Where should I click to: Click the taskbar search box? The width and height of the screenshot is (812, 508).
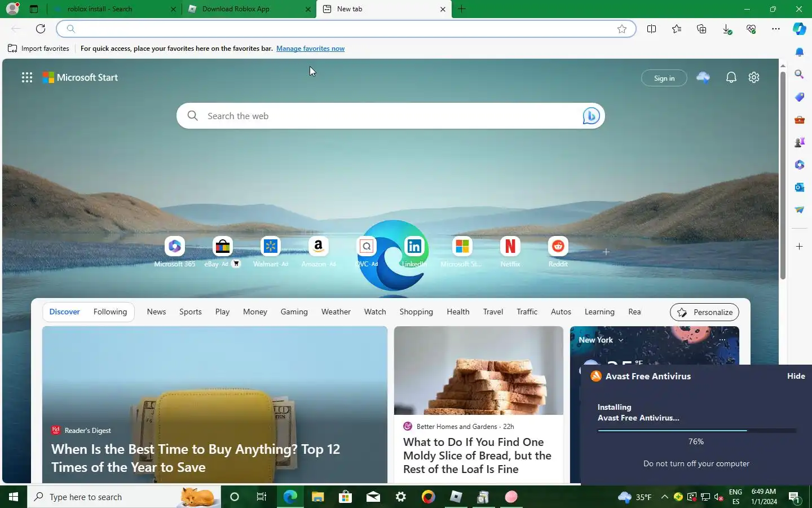pyautogui.click(x=124, y=497)
